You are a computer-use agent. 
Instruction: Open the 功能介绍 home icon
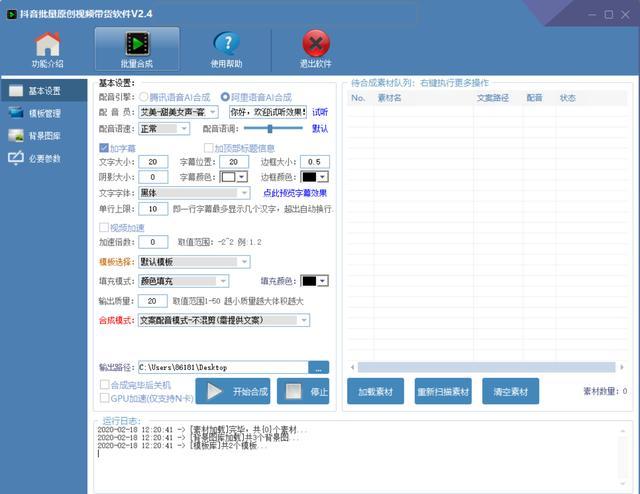[x=48, y=44]
